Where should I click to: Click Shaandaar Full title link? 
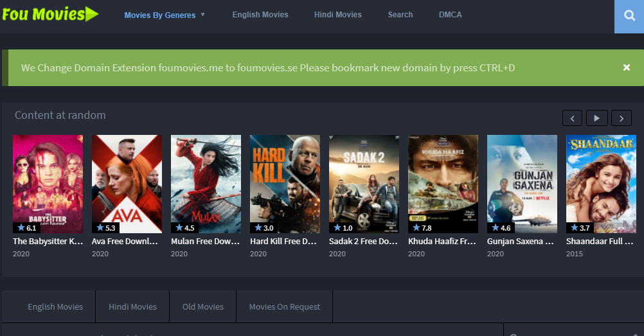(600, 241)
